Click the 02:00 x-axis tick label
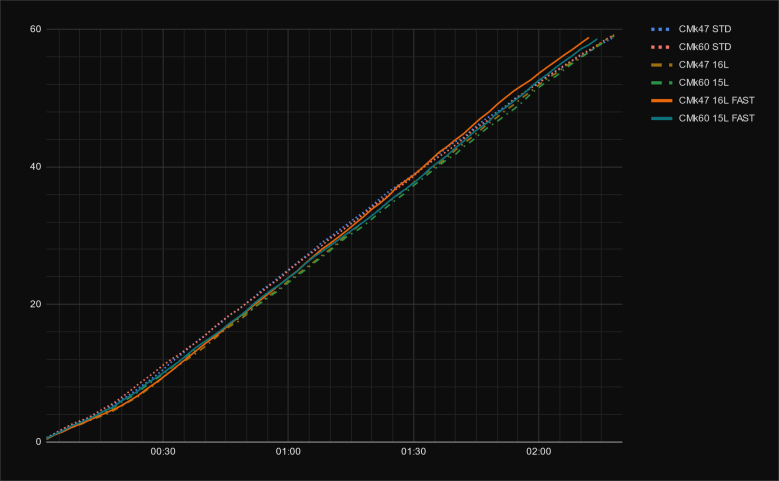The height and width of the screenshot is (481, 779). (538, 452)
